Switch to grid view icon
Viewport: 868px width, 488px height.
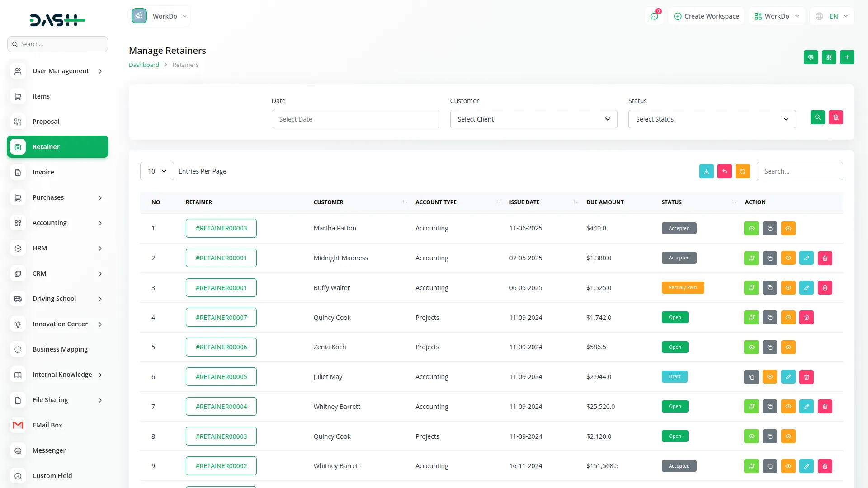[829, 57]
